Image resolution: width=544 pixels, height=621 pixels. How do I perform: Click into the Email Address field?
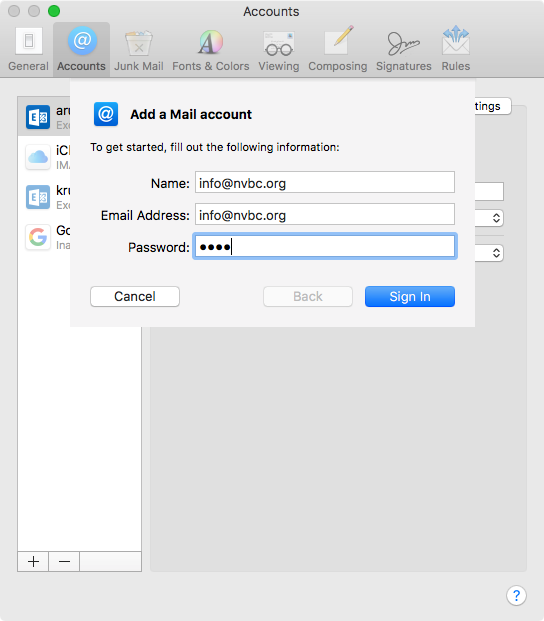(x=325, y=214)
